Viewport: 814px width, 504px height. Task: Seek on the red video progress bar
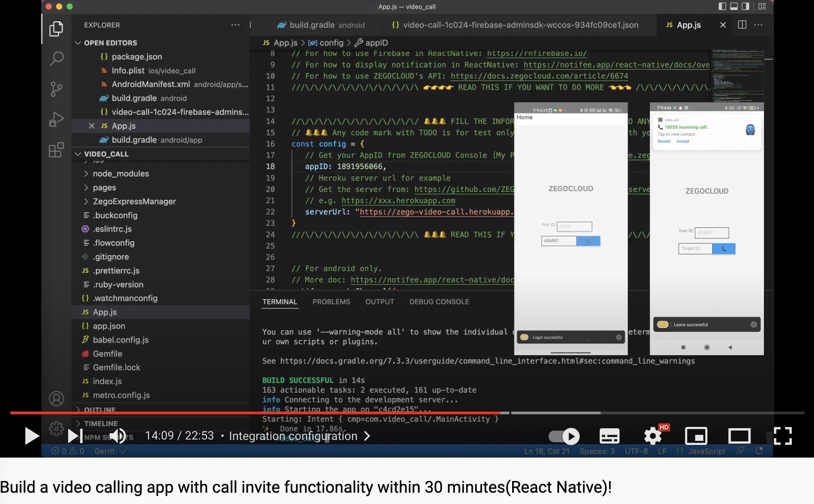tap(255, 412)
